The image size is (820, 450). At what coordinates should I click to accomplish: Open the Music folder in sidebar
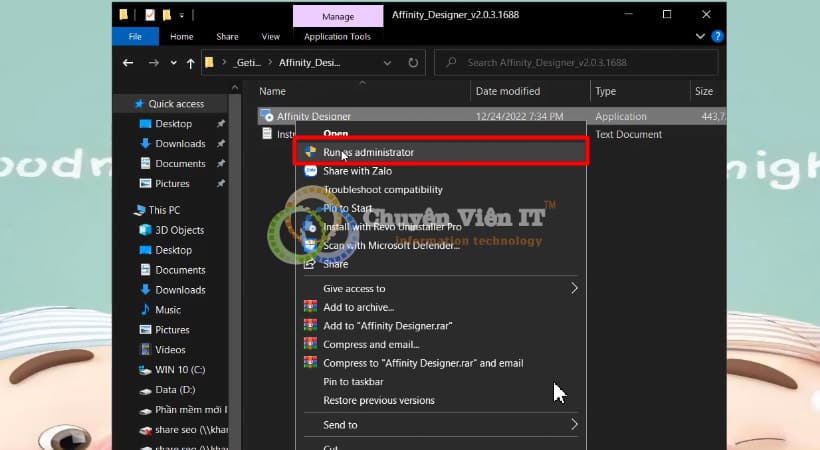[167, 310]
